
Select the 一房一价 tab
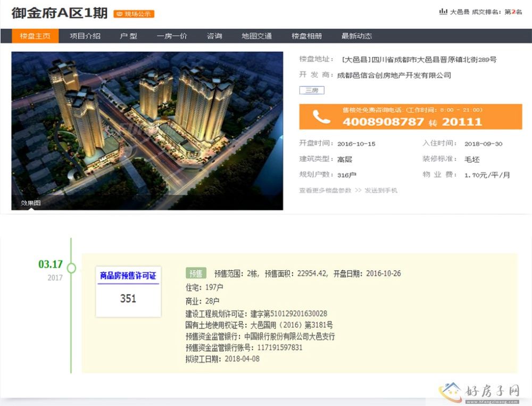[172, 36]
